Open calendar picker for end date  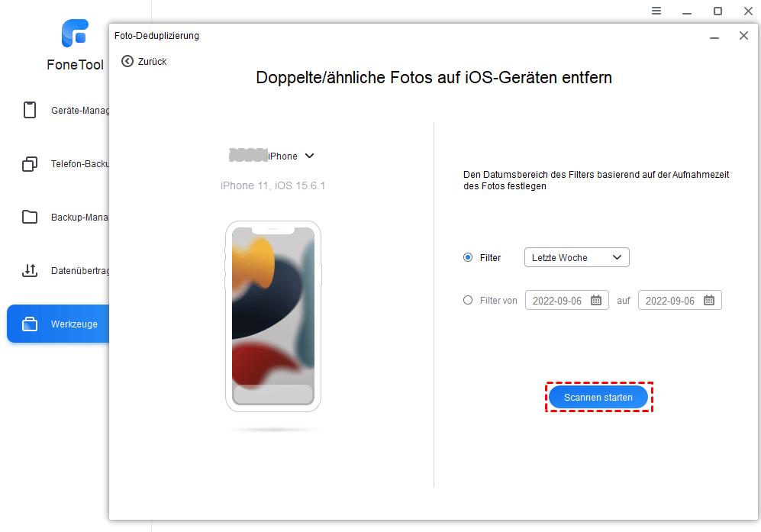(x=709, y=301)
